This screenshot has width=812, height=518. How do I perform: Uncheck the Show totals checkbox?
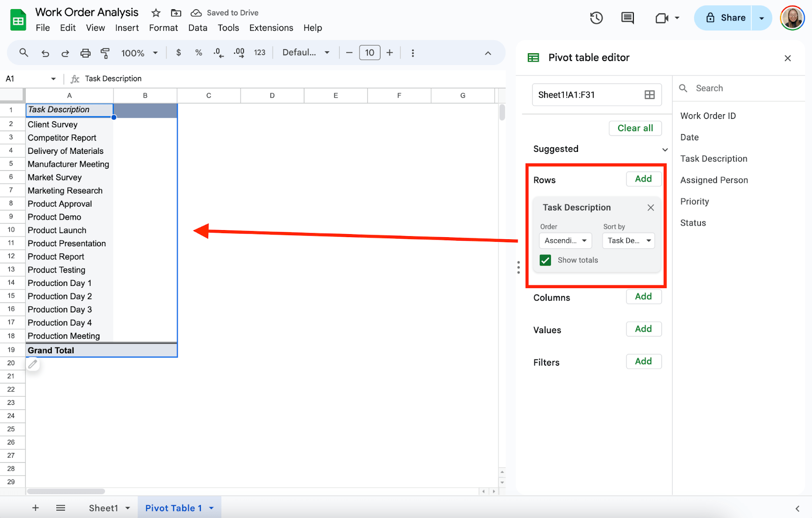click(x=546, y=261)
